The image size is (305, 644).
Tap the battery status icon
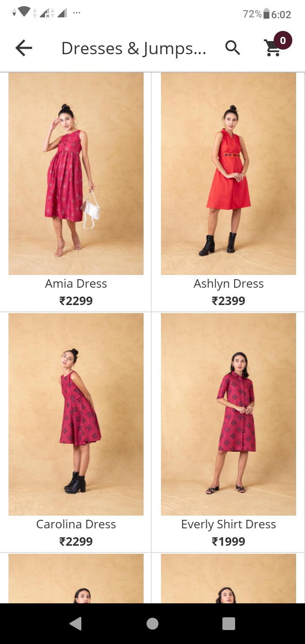pyautogui.click(x=266, y=14)
